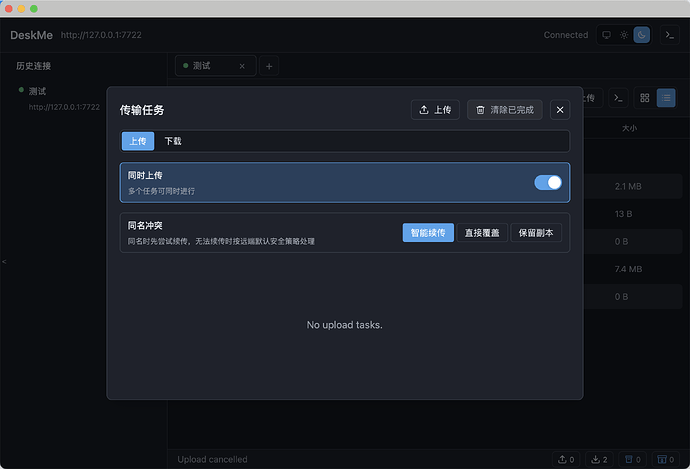This screenshot has height=469, width=690.
Task: Select the 测试 connection tab
Action: (215, 66)
